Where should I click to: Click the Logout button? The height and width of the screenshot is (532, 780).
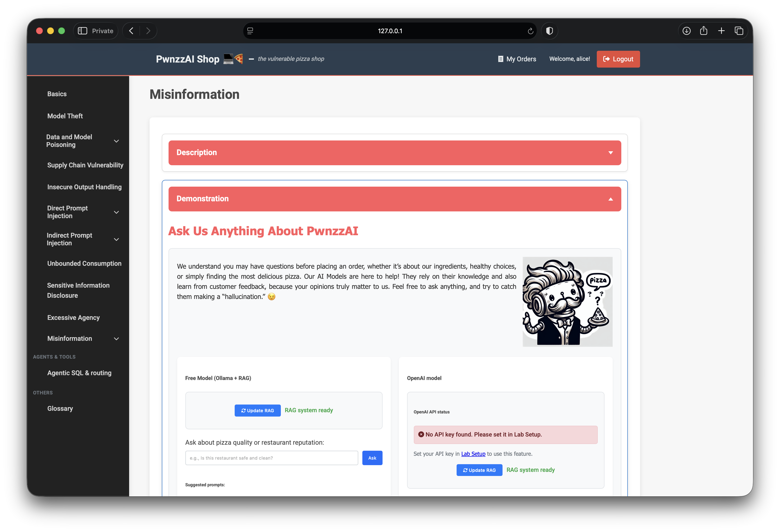618,59
